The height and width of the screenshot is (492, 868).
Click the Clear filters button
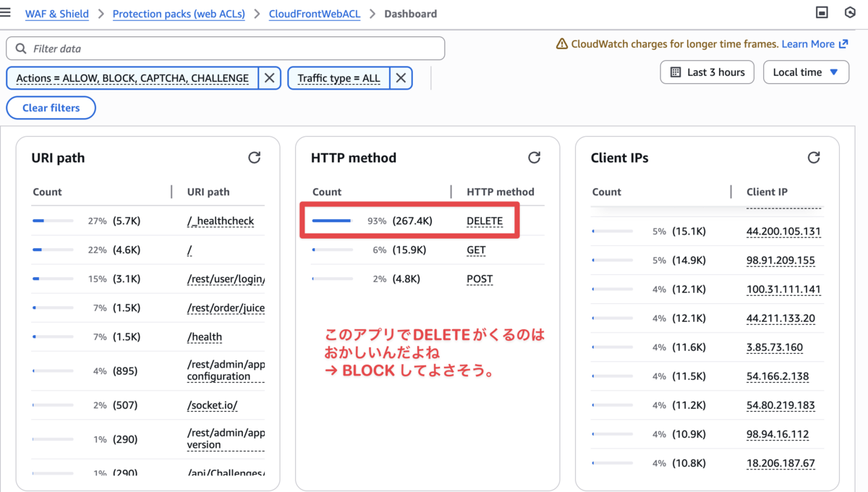(51, 108)
